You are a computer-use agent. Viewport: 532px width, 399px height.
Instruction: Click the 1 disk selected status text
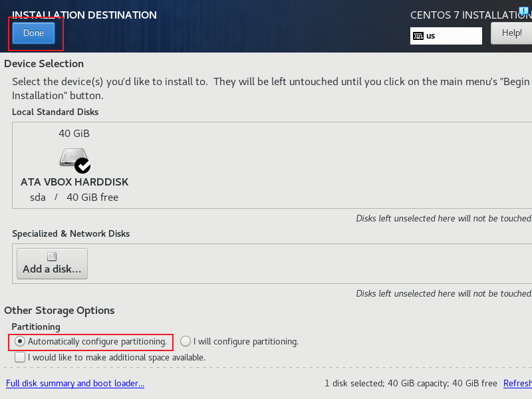point(411,384)
